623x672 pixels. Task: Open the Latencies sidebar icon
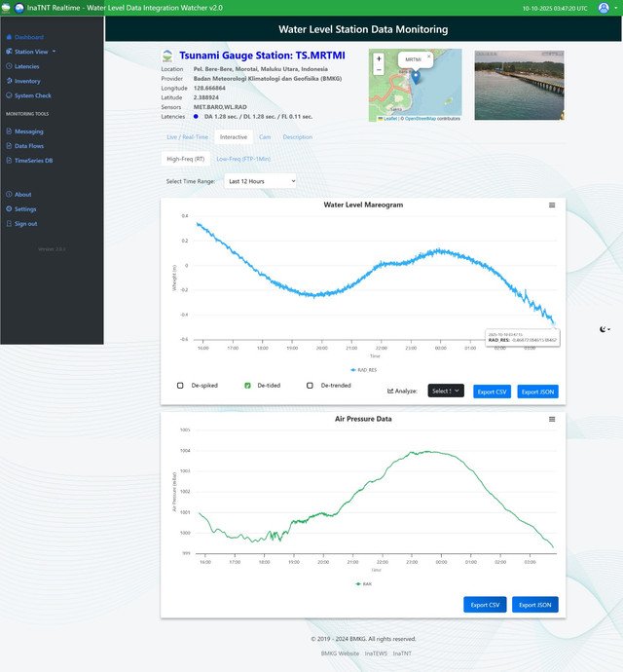(x=9, y=66)
